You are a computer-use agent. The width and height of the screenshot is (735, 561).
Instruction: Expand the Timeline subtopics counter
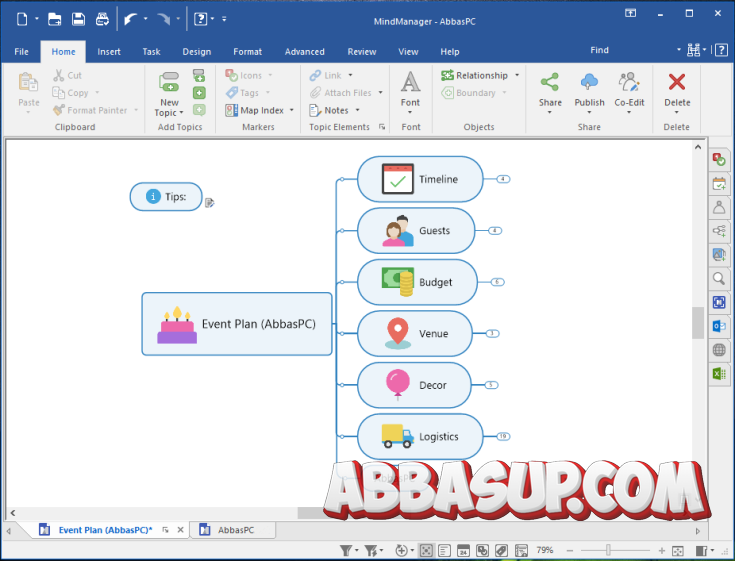coord(503,179)
